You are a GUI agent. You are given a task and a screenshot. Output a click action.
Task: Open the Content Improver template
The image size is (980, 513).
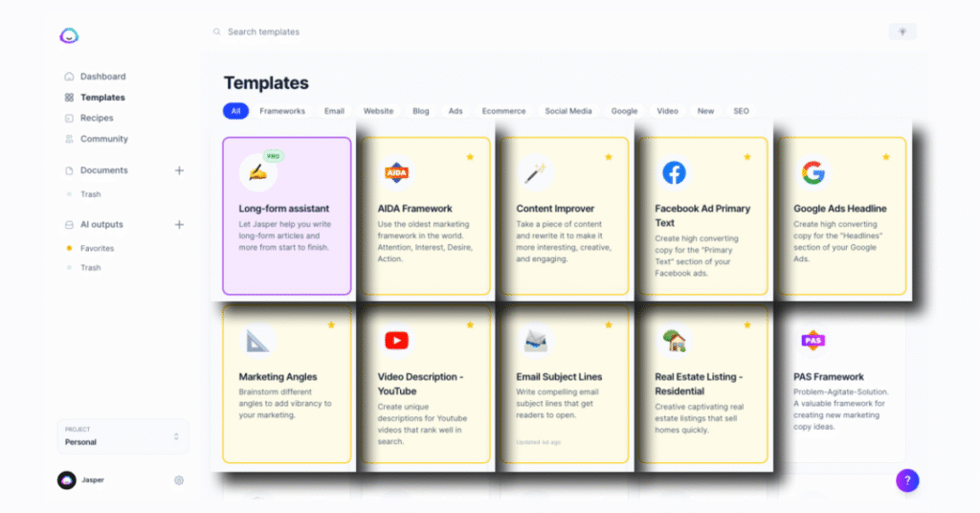pyautogui.click(x=565, y=216)
